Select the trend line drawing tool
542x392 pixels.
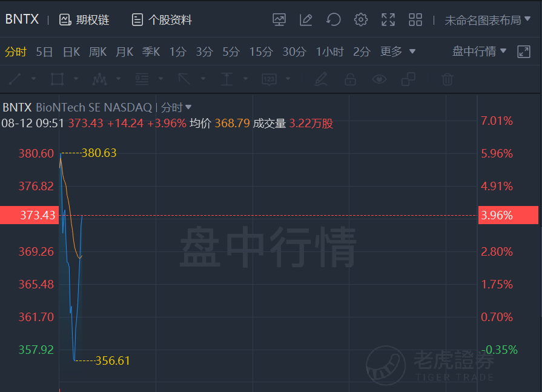pyautogui.click(x=15, y=79)
